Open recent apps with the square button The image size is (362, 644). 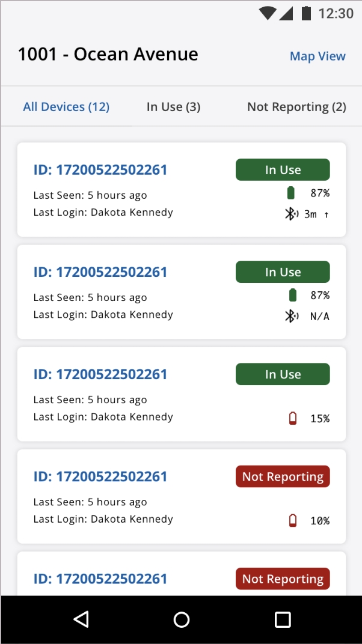[282, 619]
